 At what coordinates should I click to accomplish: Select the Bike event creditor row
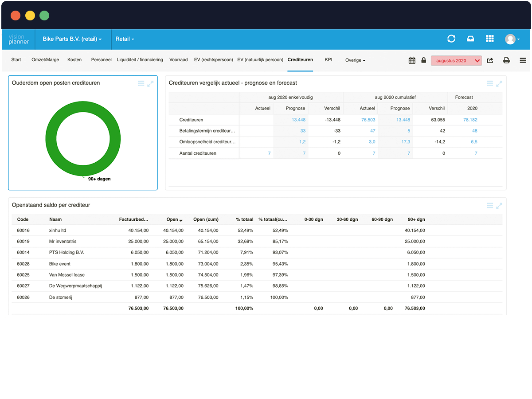(257, 264)
